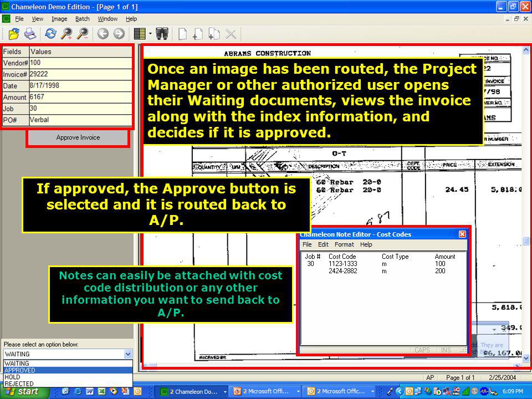Close the Chameleon Note Editor window
Image resolution: width=532 pixels, height=399 pixels.
[x=462, y=234]
